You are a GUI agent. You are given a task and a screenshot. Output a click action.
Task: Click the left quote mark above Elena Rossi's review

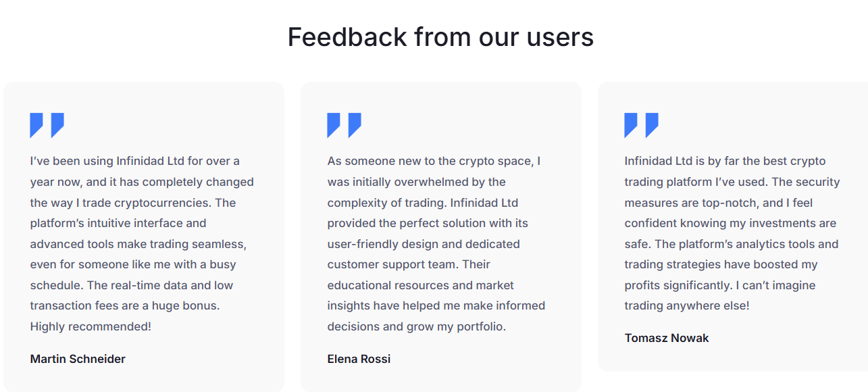pos(334,124)
